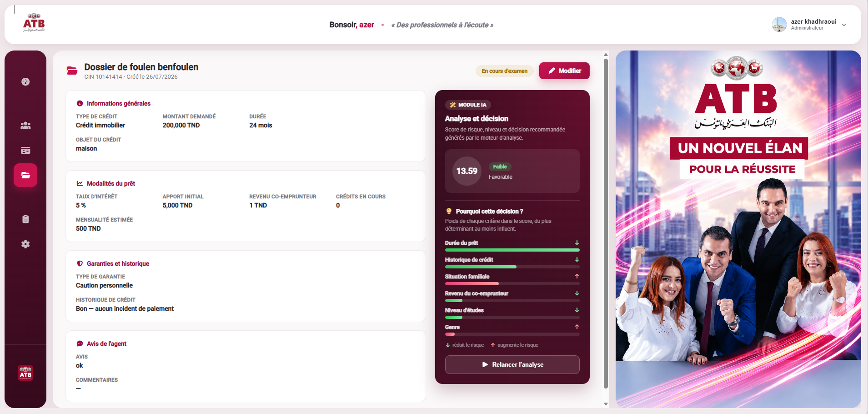Click the Durée du prêt progress bar
Screen dimensions: 868x414
pyautogui.click(x=512, y=250)
